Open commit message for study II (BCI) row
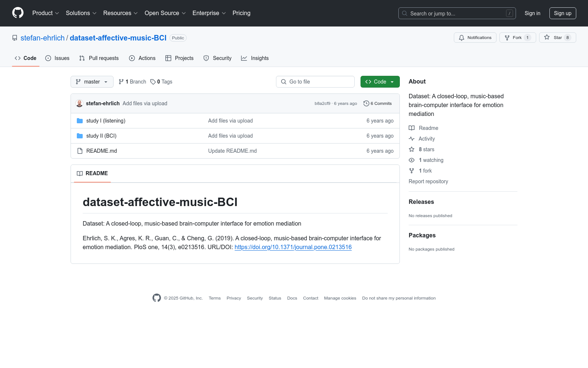Image resolution: width=588 pixels, height=368 pixels. click(230, 136)
